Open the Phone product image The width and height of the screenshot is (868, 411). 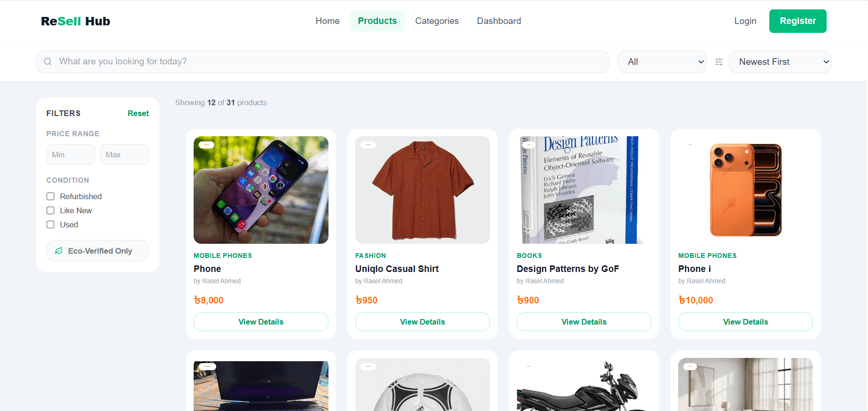(261, 190)
